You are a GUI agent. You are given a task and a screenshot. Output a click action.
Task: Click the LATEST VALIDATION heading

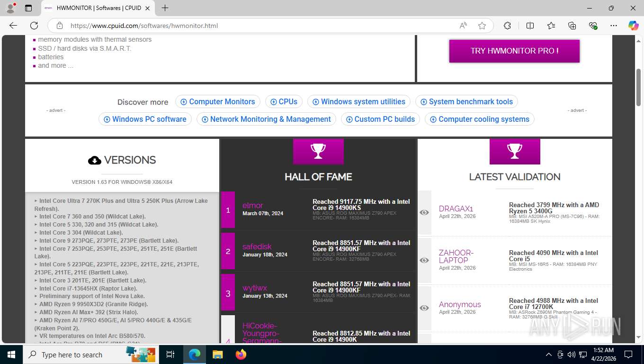[x=515, y=177]
